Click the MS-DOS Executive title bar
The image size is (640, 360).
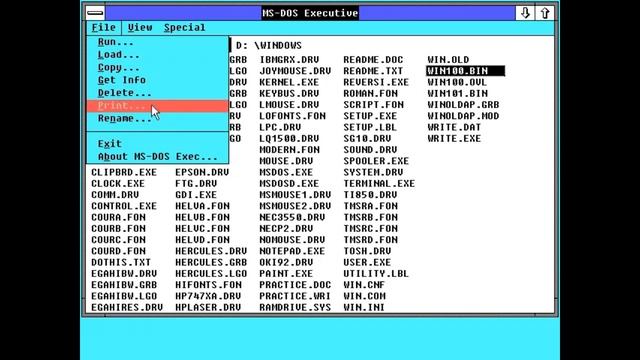click(310, 13)
